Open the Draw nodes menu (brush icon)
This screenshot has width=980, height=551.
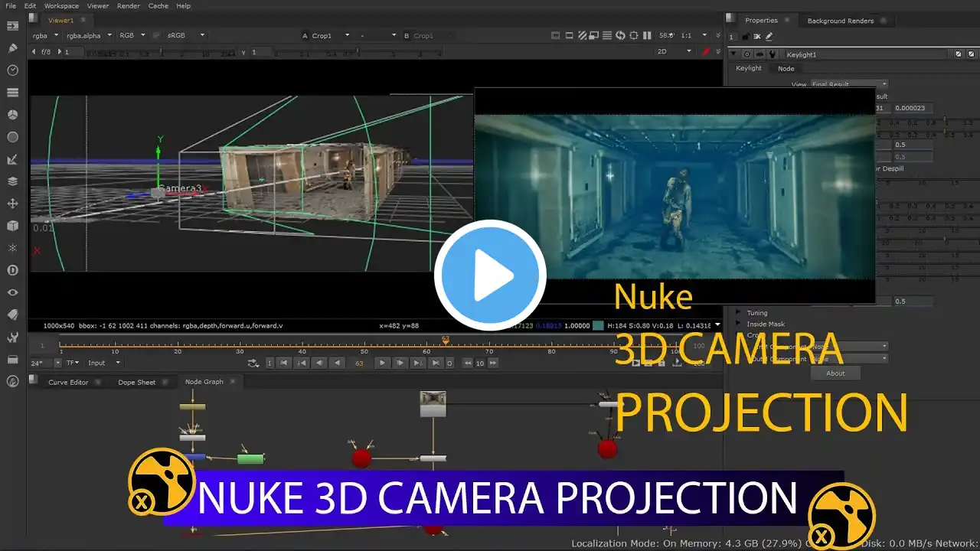pyautogui.click(x=12, y=47)
